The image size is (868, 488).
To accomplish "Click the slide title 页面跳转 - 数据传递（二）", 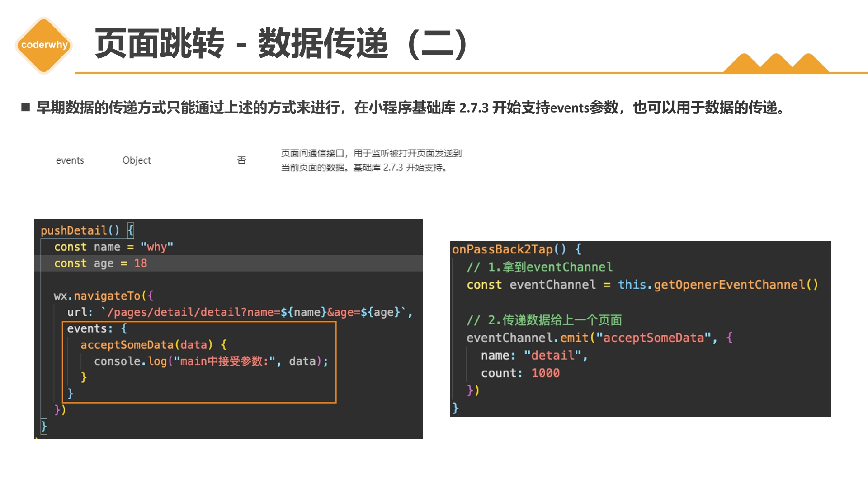I will pos(281,43).
